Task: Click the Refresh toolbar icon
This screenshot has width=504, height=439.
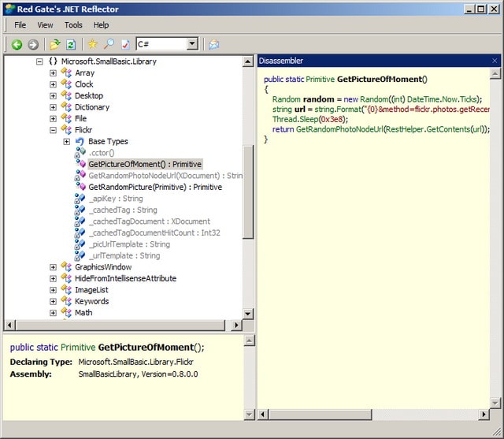Action: tap(71, 44)
